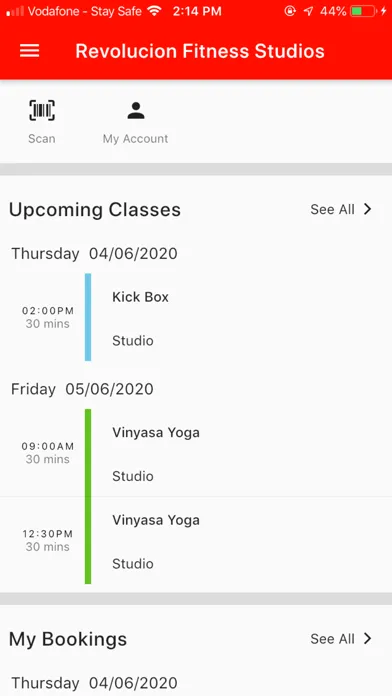Select the Scan label

(x=42, y=138)
